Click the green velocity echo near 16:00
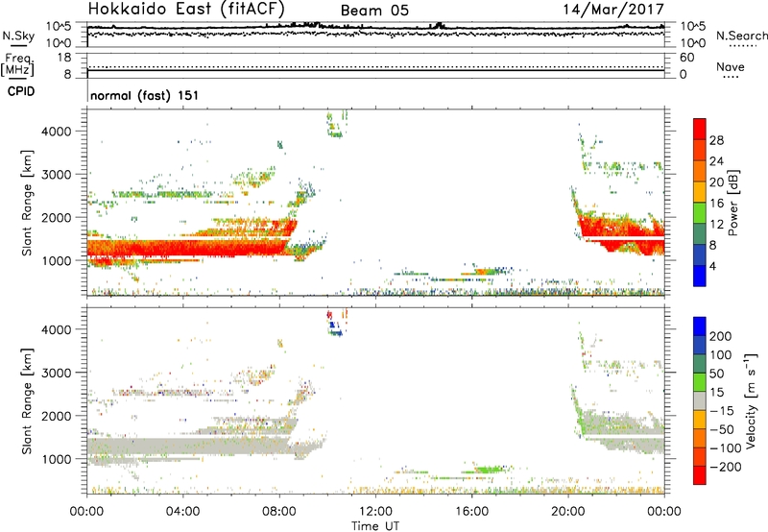 click(488, 470)
